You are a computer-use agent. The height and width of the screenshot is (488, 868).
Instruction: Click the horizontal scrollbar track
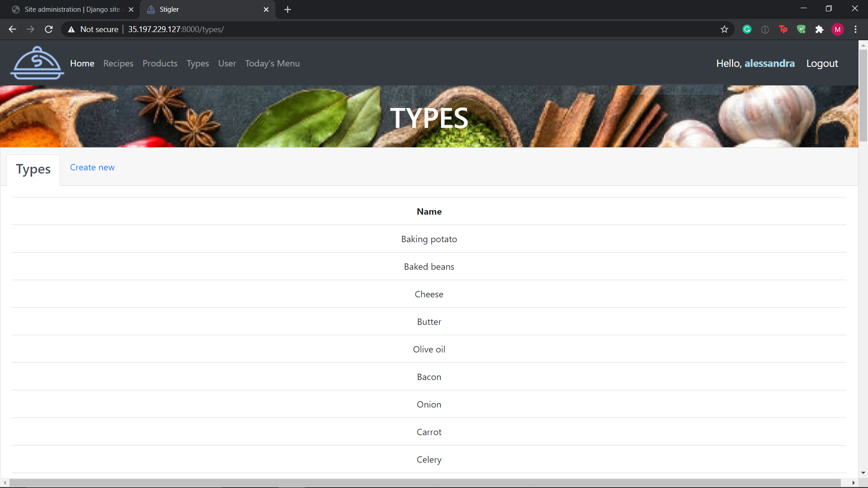(845, 483)
